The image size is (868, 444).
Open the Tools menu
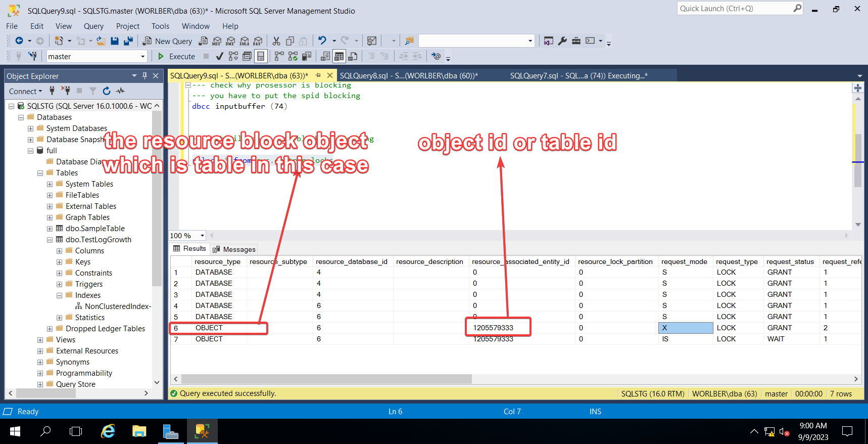160,26
